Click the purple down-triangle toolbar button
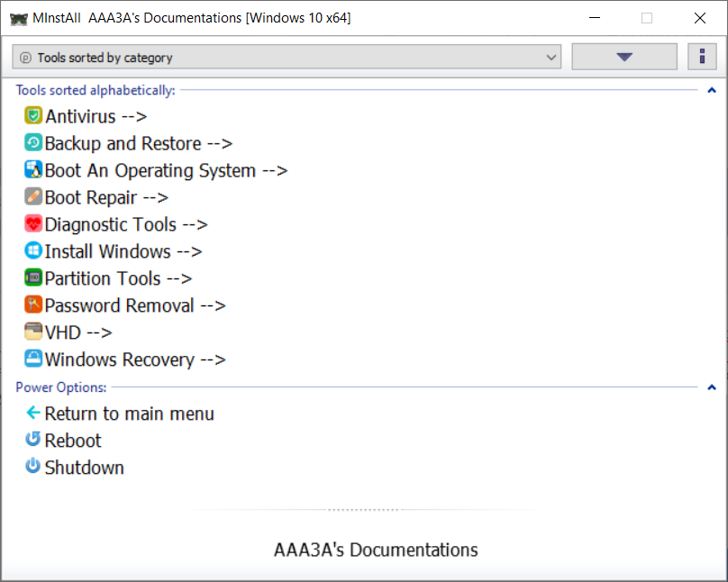The image size is (728, 582). pos(624,57)
